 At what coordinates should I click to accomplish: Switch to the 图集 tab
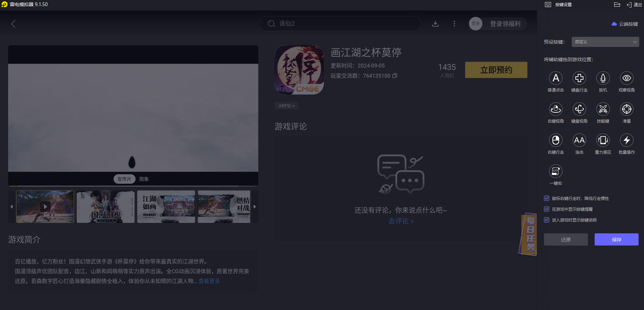(x=144, y=179)
